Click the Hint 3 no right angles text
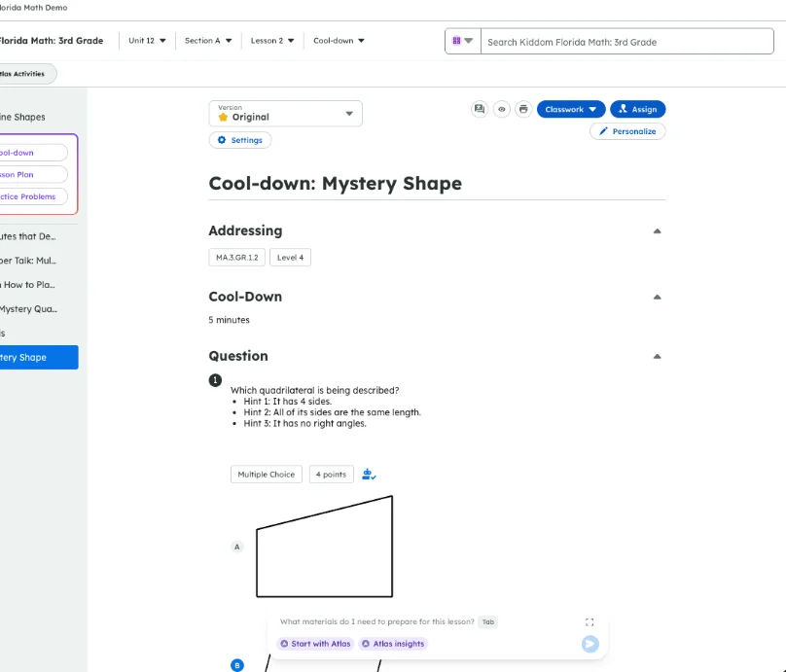This screenshot has width=786, height=672. click(304, 423)
